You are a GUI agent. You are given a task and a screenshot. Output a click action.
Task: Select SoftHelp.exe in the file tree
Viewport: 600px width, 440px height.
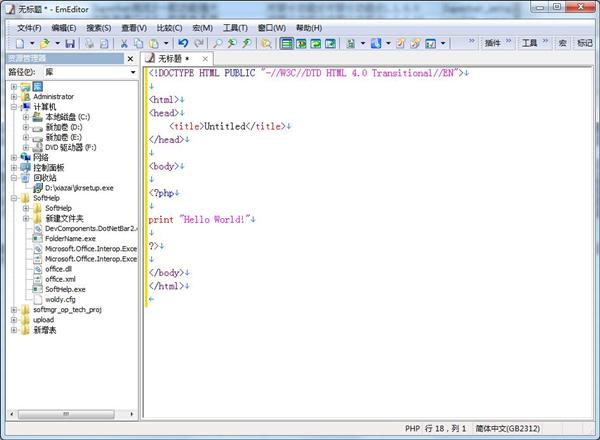tap(65, 289)
